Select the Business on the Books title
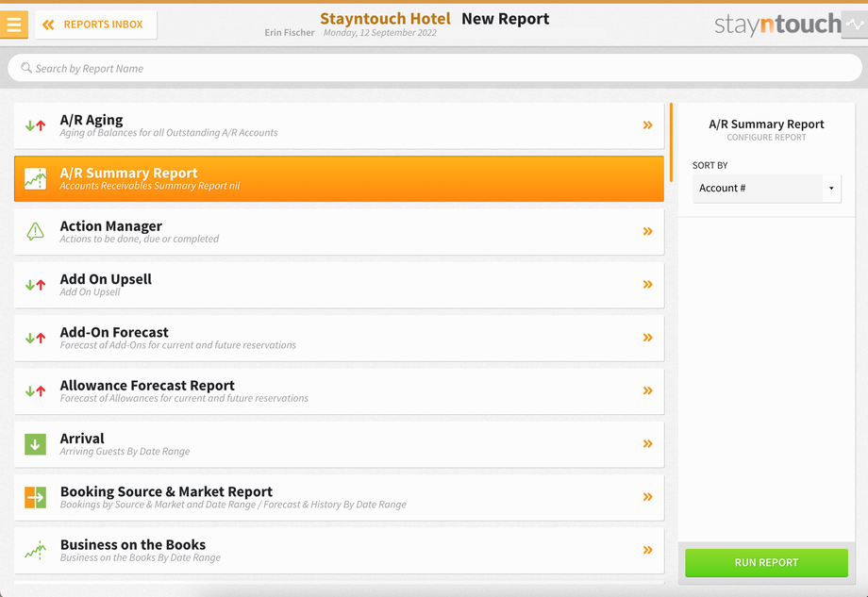The width and height of the screenshot is (868, 597). (133, 545)
